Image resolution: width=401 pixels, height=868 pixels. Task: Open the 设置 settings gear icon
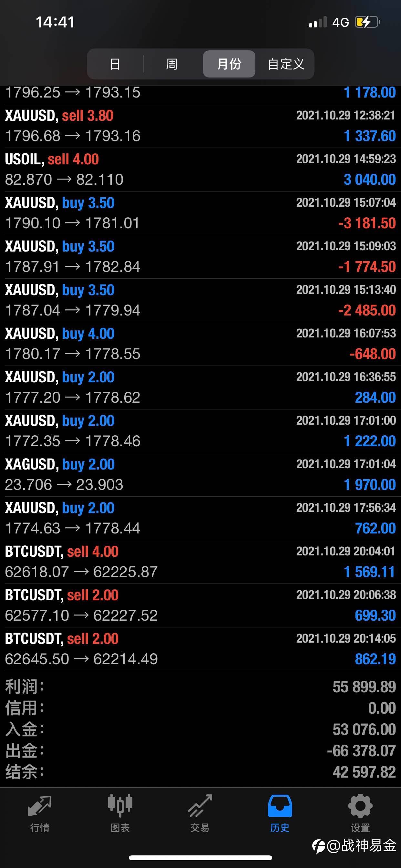coord(360,806)
